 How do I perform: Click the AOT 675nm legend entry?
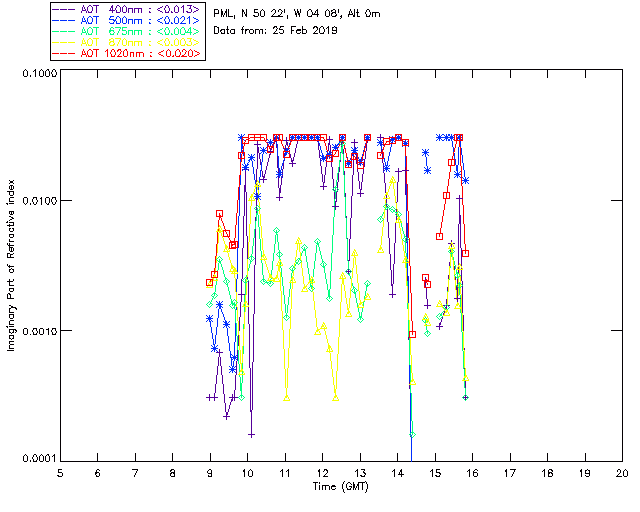point(127,31)
